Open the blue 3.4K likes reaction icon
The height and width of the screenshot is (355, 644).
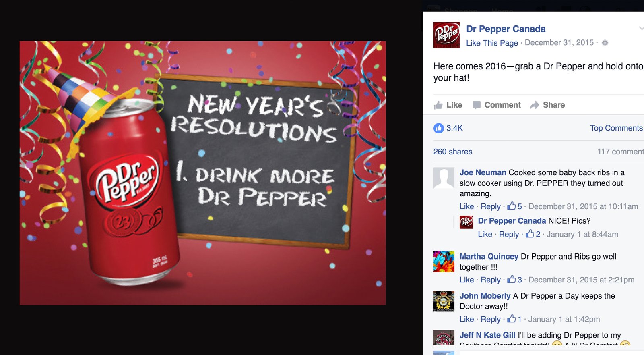(x=438, y=128)
